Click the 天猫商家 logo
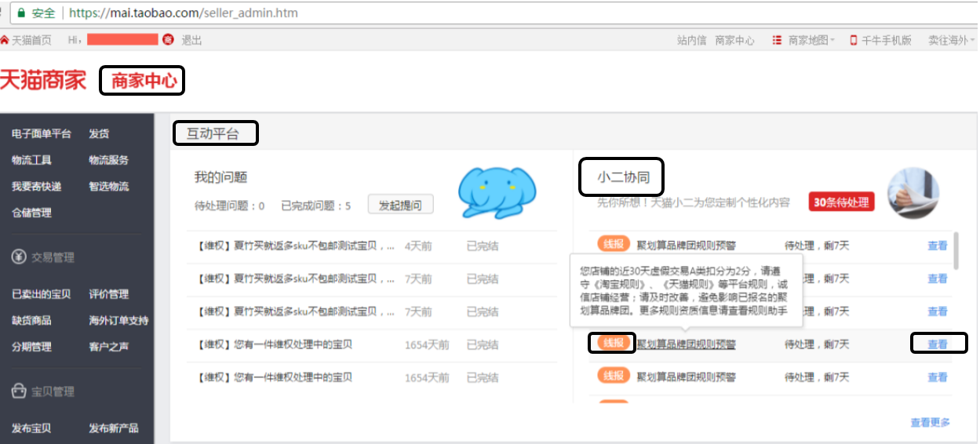The height and width of the screenshot is (444, 980). (x=43, y=80)
